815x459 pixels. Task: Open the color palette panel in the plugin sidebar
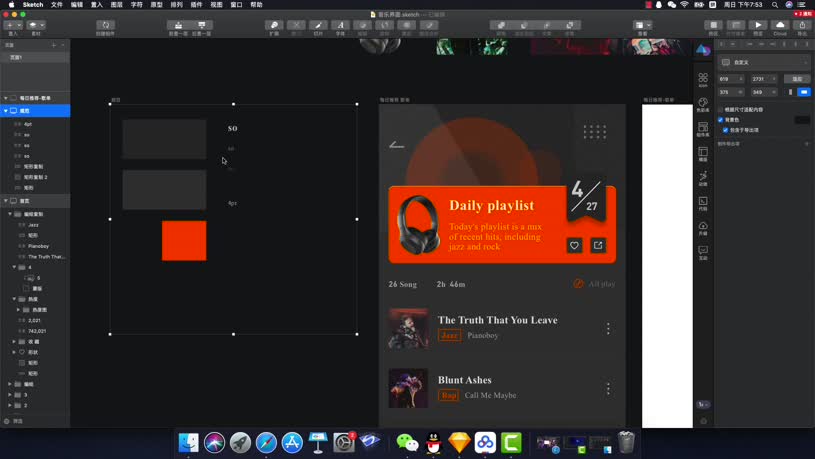(703, 103)
